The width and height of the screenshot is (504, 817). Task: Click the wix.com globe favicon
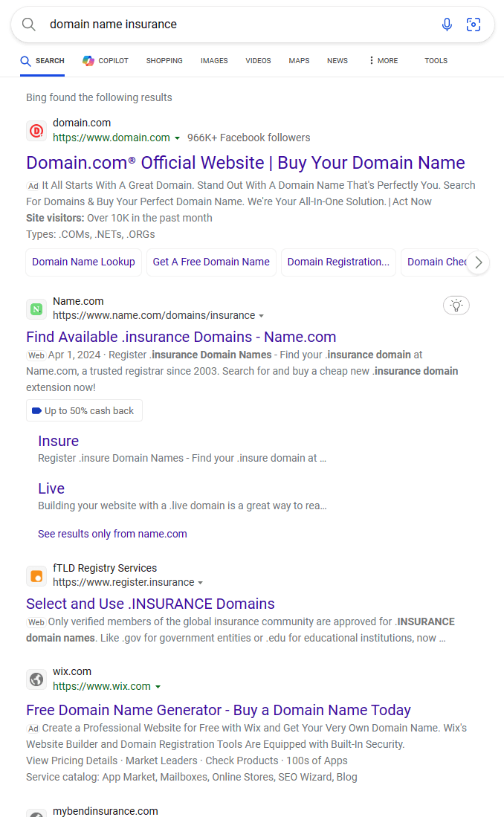tap(36, 679)
